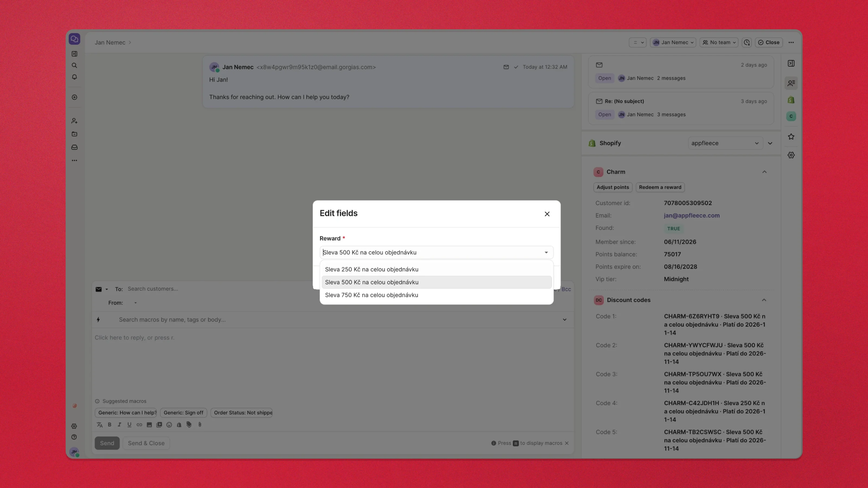This screenshot has width=868, height=488.
Task: Click the discount tag icon in editor toolbar
Action: coord(189,425)
